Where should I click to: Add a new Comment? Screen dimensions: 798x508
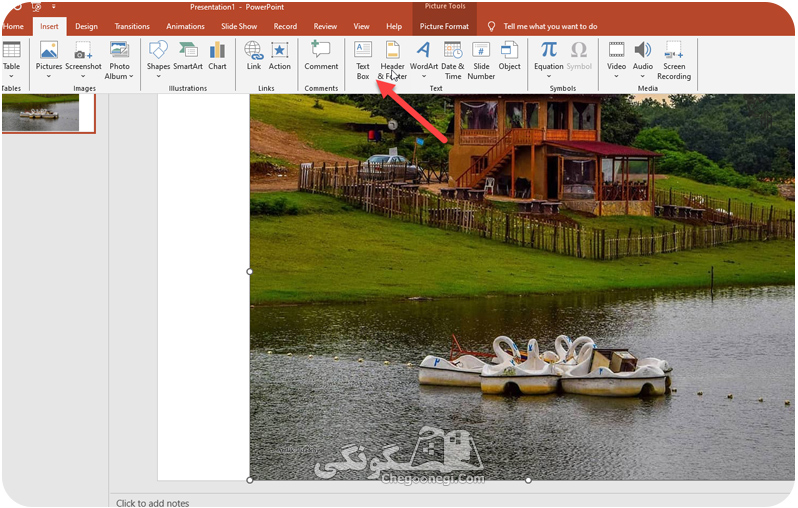[x=321, y=49]
